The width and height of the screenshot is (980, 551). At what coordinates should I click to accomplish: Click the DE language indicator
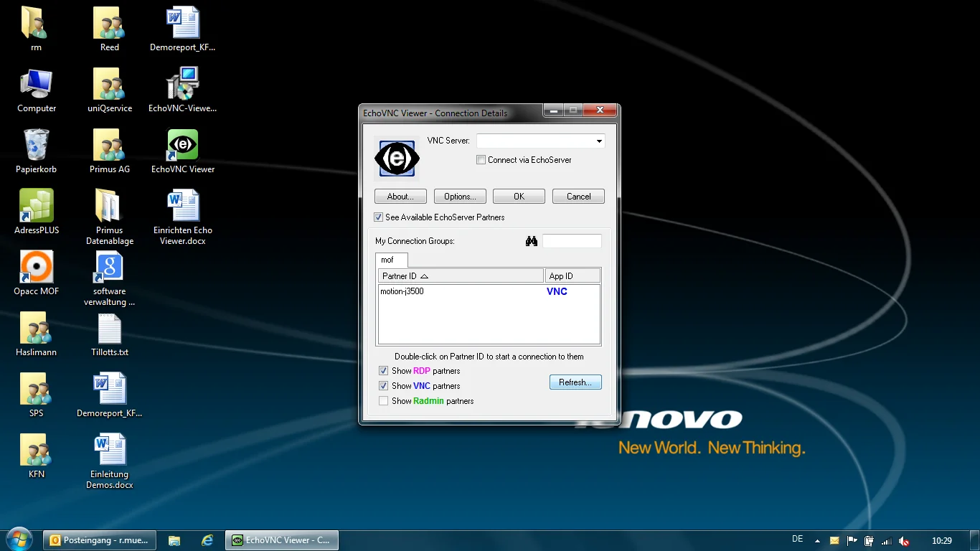point(797,539)
